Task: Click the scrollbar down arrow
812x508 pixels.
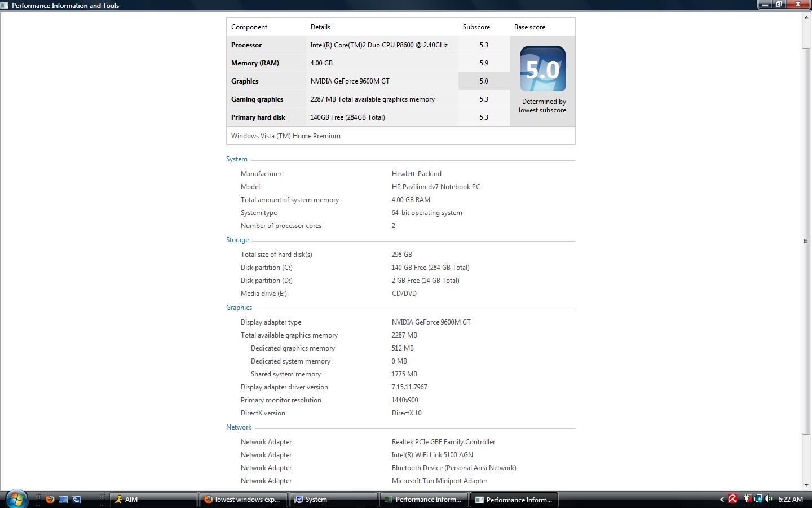Action: (x=806, y=485)
